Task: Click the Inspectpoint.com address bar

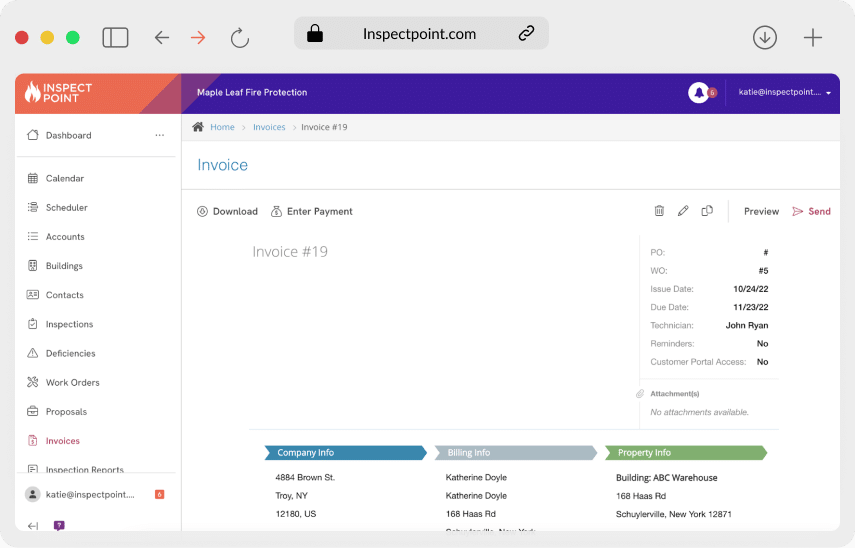Action: click(x=420, y=33)
